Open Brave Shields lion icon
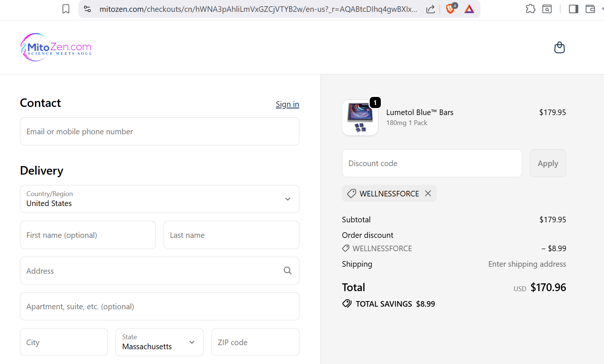 point(451,9)
